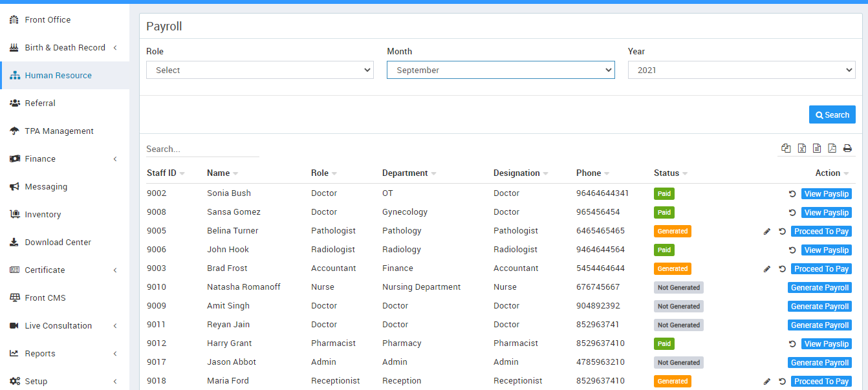
Task: Click the table Search text field
Action: click(202, 149)
